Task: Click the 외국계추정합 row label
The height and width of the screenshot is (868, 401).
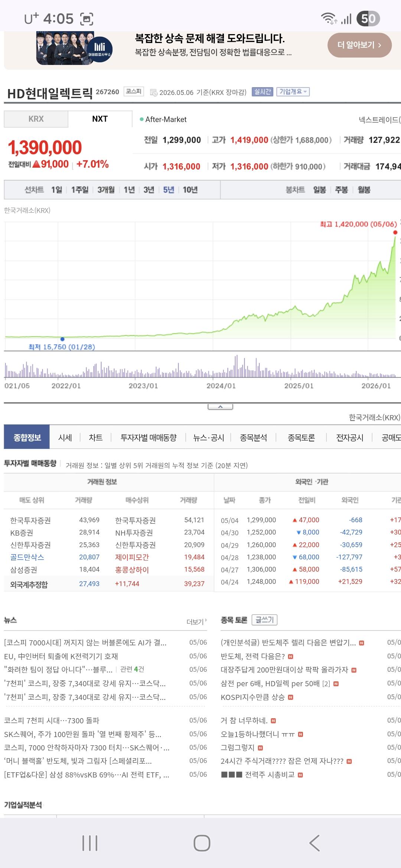Action: pyautogui.click(x=29, y=584)
